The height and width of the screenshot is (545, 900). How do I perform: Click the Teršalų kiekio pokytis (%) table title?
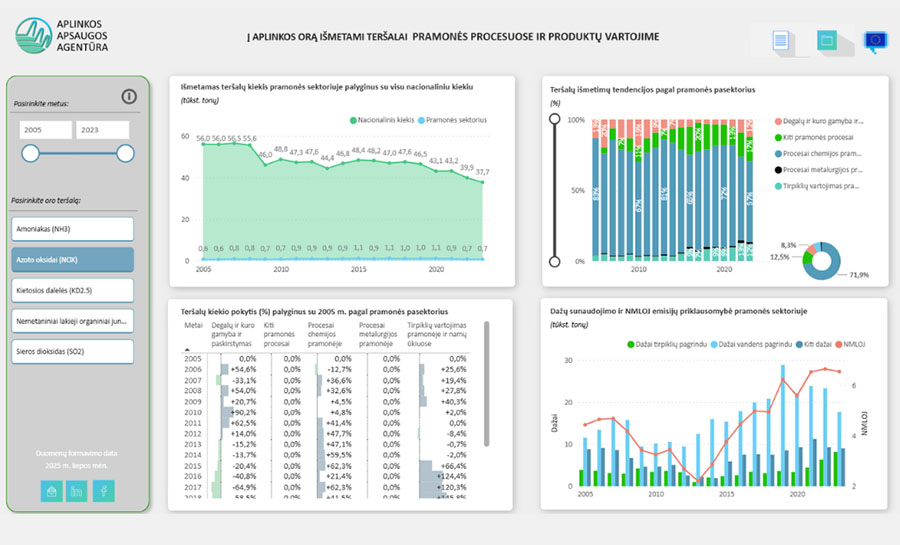pyautogui.click(x=314, y=312)
